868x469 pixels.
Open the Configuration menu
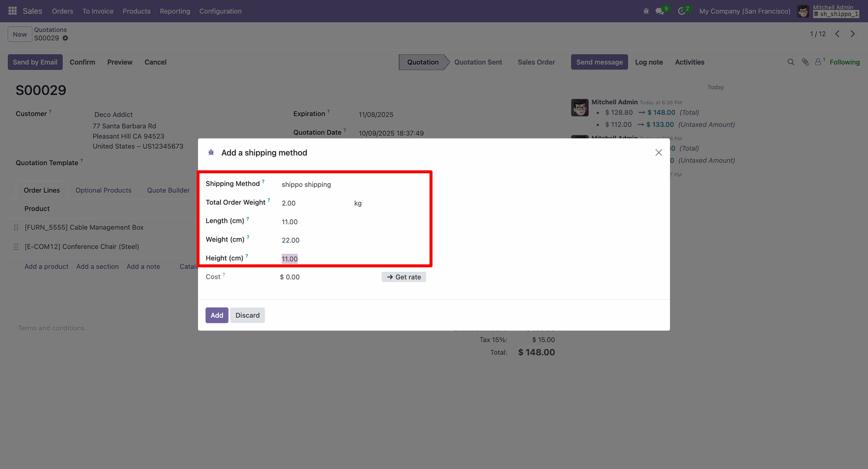pos(221,11)
